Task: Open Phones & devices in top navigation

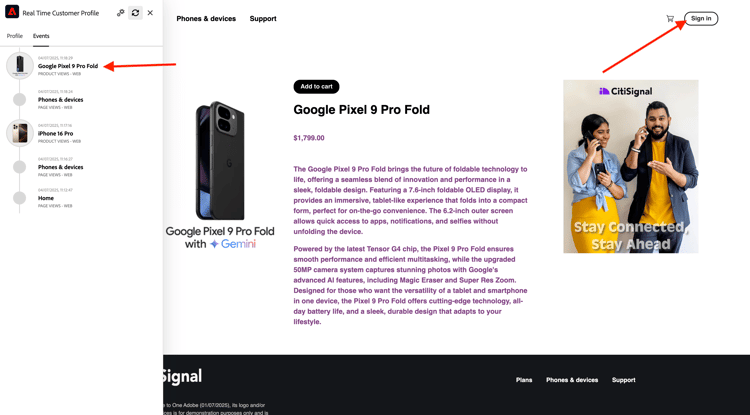Action: 206,19
